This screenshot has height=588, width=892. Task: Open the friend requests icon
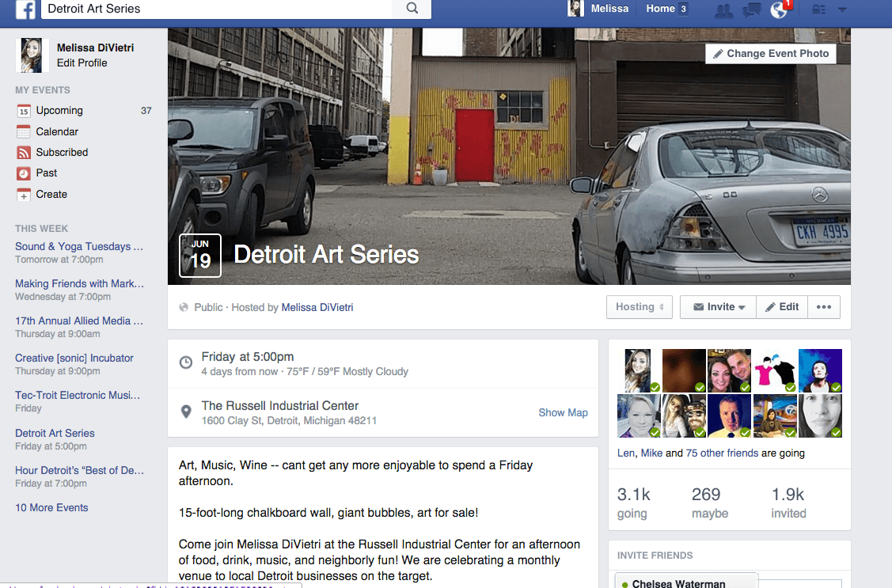click(723, 9)
